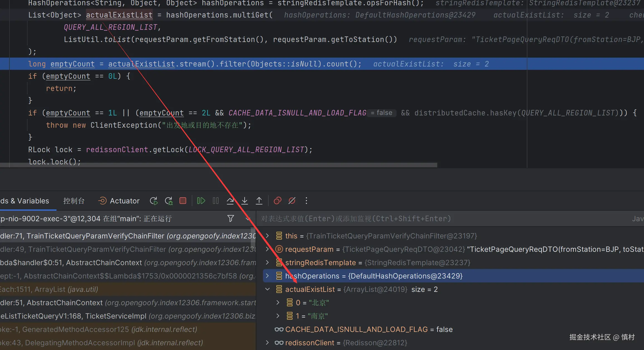Click the frames filter funnel icon
Screen dimensions: 644x350
[230, 219]
